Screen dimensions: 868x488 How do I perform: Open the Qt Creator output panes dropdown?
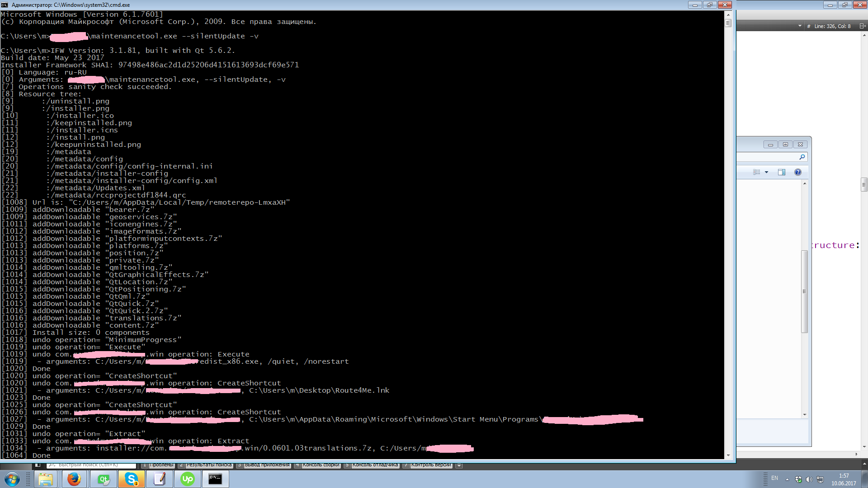tap(459, 465)
